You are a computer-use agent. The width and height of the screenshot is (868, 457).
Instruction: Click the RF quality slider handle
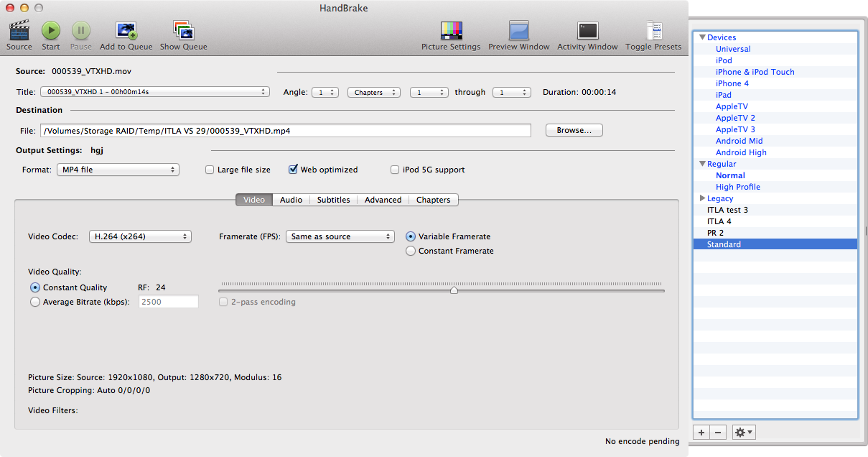pyautogui.click(x=454, y=290)
